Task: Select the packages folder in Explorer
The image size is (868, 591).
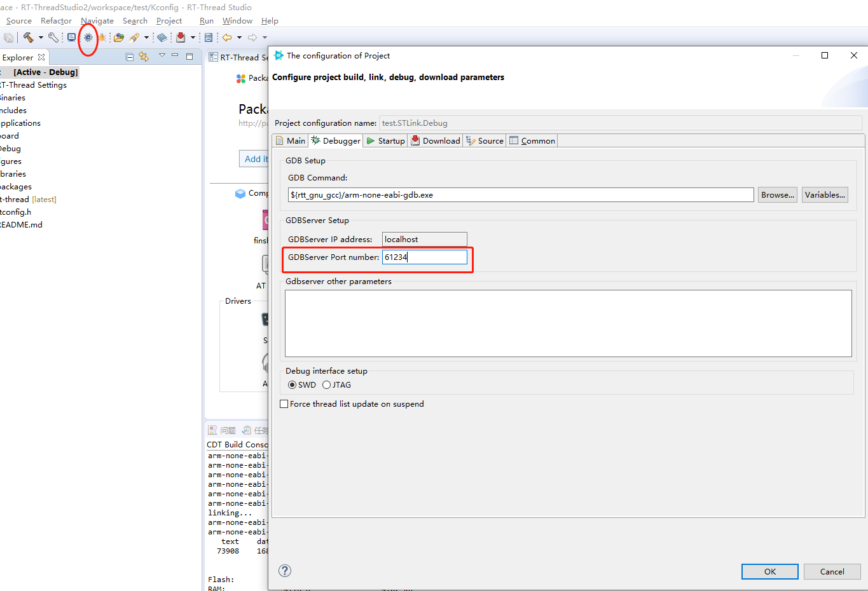Action: tap(16, 186)
